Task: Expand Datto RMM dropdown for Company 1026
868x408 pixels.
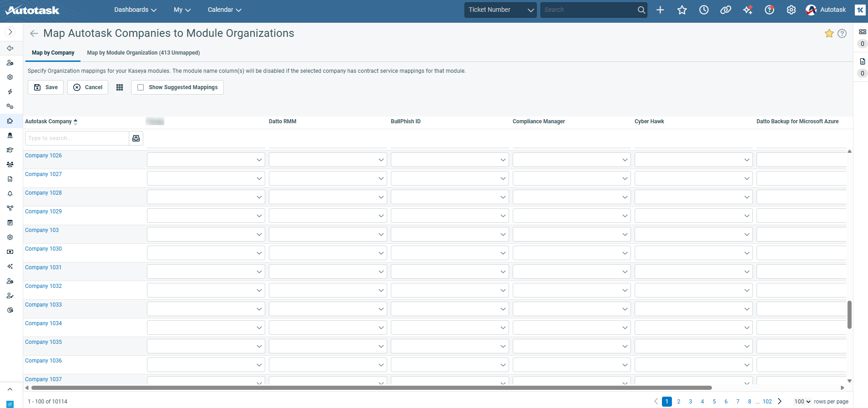Action: point(328,160)
